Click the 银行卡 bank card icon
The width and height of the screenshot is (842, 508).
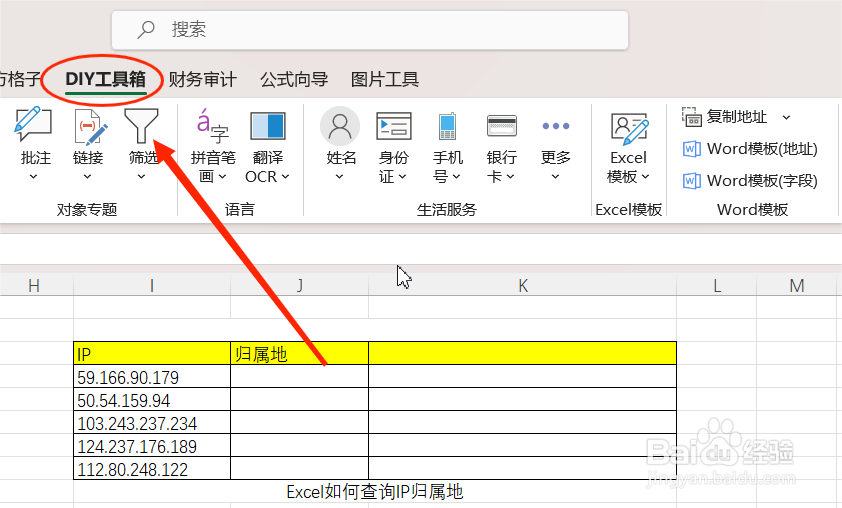[x=502, y=126]
